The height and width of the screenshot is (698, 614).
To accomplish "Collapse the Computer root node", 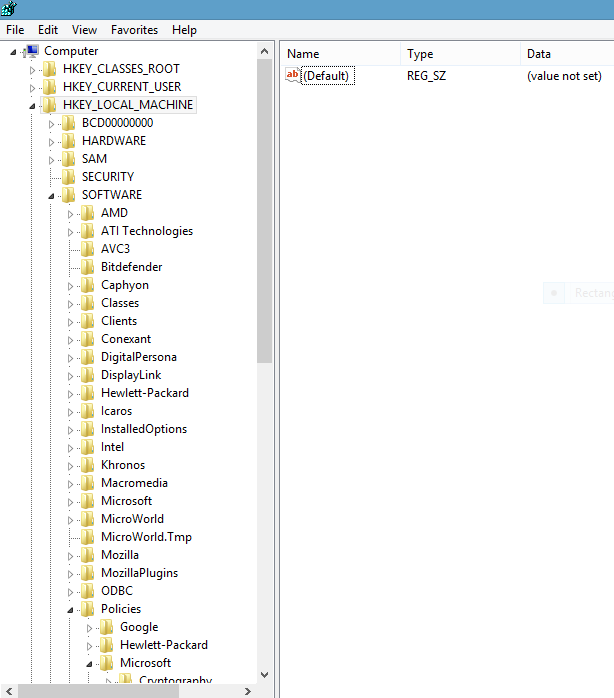I will (x=13, y=53).
